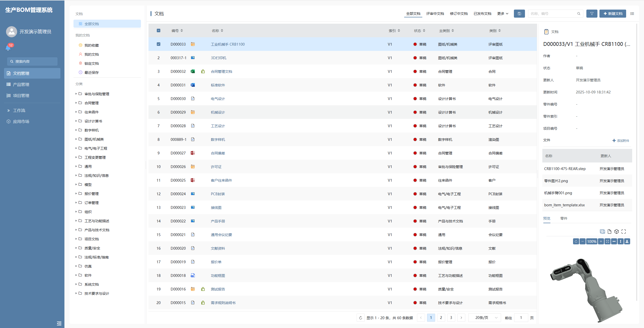Click the notification bell with badge 12
Image resolution: width=644 pixels, height=328 pixels.
(x=8, y=48)
